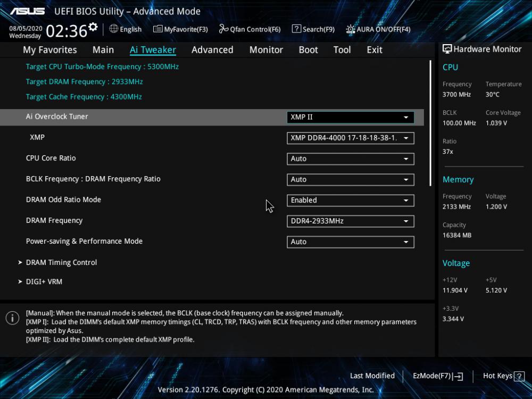Select the English language option
532x399 pixels.
[x=131, y=29]
